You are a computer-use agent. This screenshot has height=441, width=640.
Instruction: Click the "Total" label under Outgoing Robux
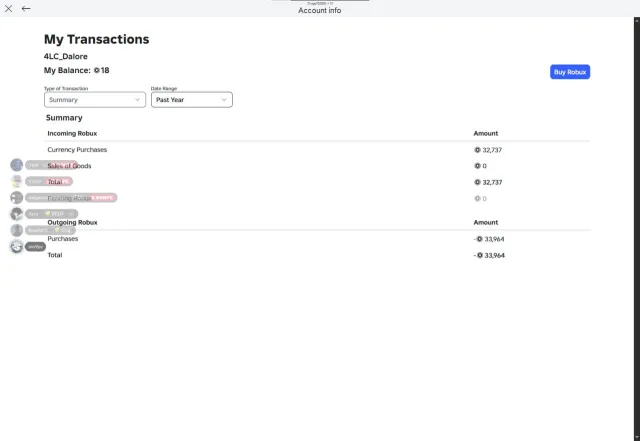pos(55,255)
